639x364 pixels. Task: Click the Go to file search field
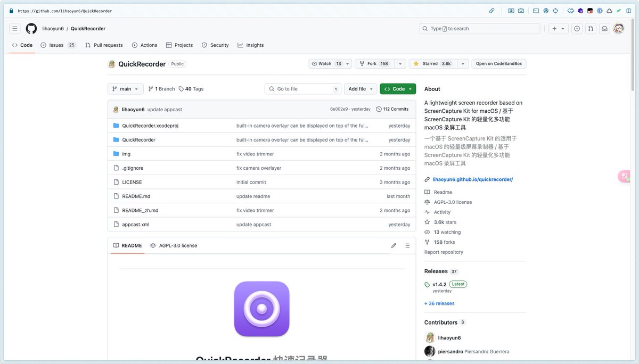(301, 88)
